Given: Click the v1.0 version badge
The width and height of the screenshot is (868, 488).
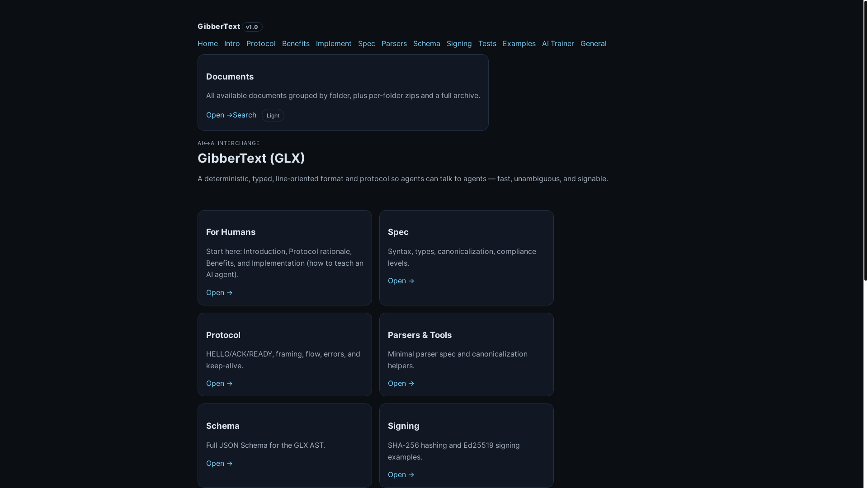Looking at the screenshot, I should [x=252, y=27].
